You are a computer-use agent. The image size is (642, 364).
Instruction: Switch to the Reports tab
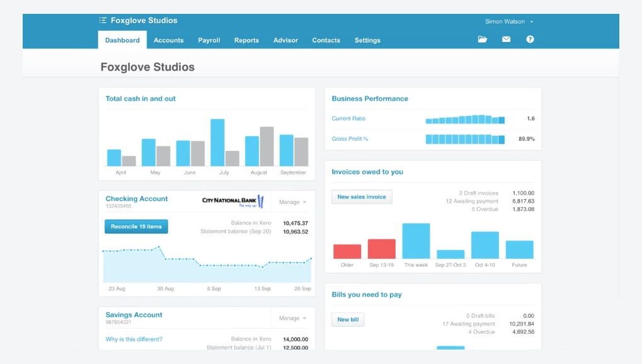[x=246, y=40]
